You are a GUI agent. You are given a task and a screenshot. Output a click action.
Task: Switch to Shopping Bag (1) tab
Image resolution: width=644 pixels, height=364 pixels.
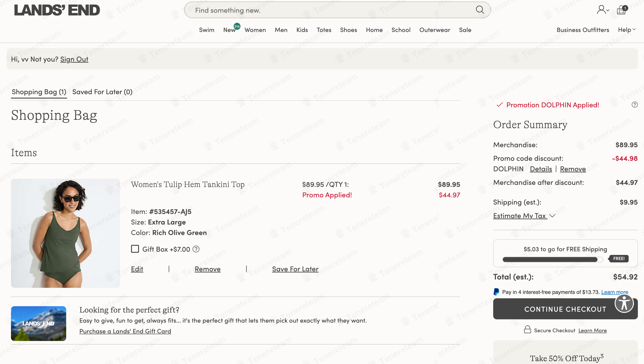[39, 92]
